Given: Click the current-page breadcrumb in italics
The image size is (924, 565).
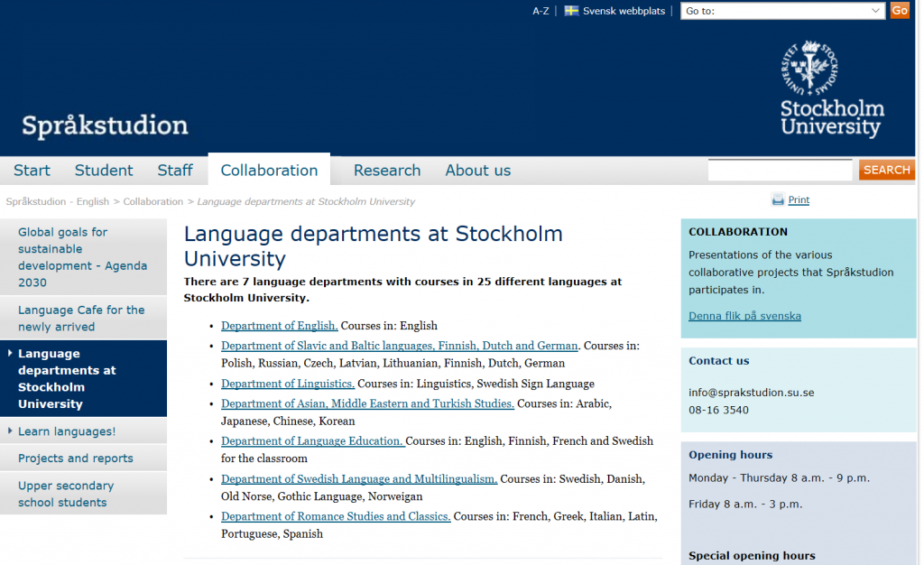Looking at the screenshot, I should click(306, 201).
